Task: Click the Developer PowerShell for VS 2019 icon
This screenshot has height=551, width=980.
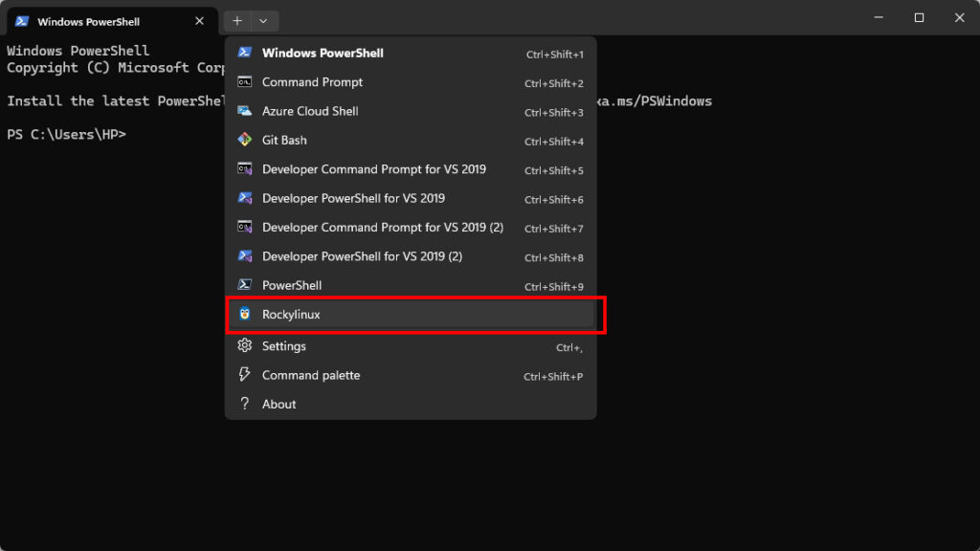Action: tap(244, 197)
